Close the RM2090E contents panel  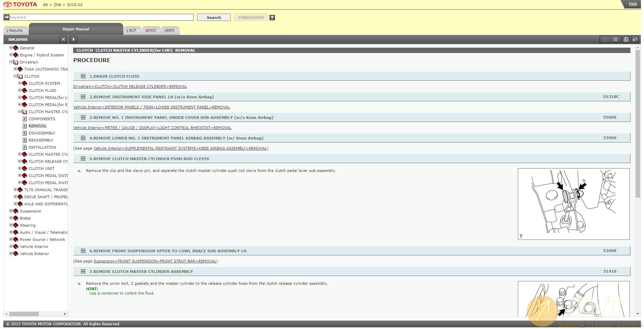click(63, 40)
